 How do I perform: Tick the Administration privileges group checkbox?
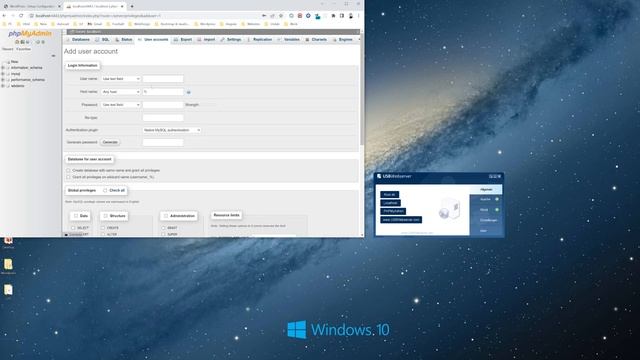[x=166, y=216]
